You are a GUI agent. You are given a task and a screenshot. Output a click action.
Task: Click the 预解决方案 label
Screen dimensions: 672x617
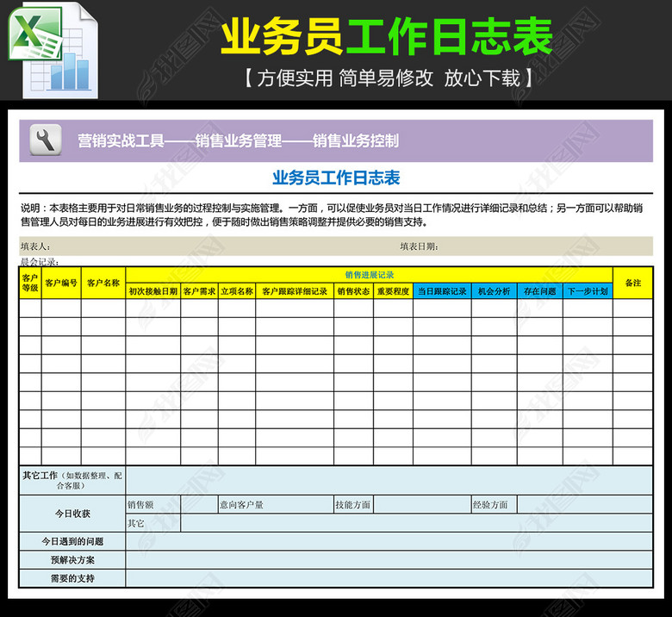72,560
